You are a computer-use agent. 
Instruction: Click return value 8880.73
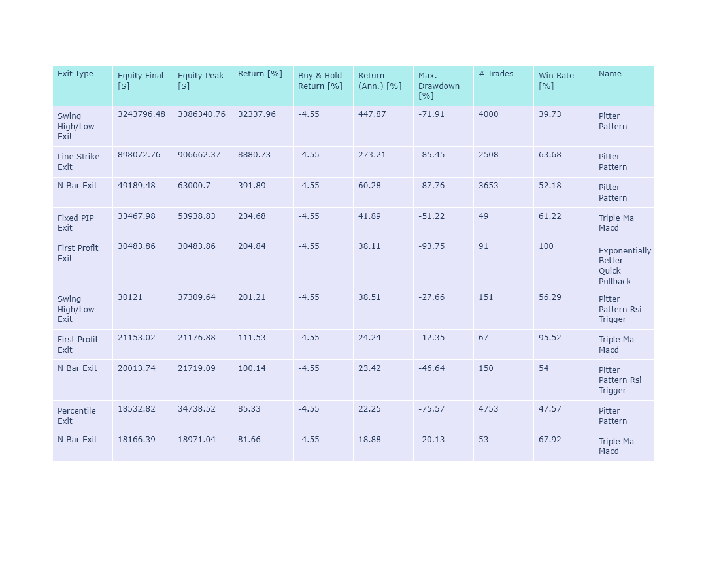(x=254, y=155)
